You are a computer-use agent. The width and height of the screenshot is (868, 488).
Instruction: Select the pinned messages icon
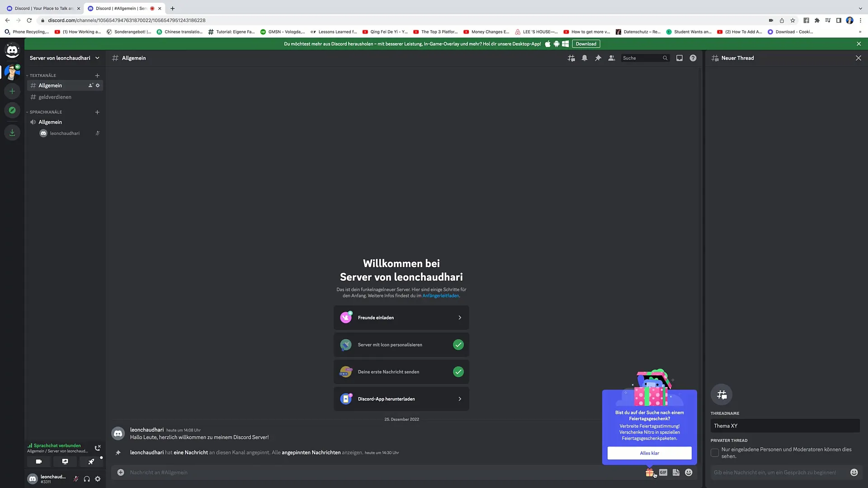tap(598, 58)
